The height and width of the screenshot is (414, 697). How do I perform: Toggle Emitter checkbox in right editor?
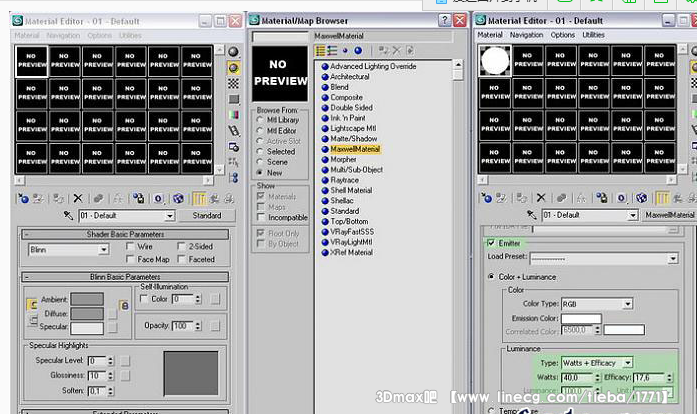[x=491, y=243]
